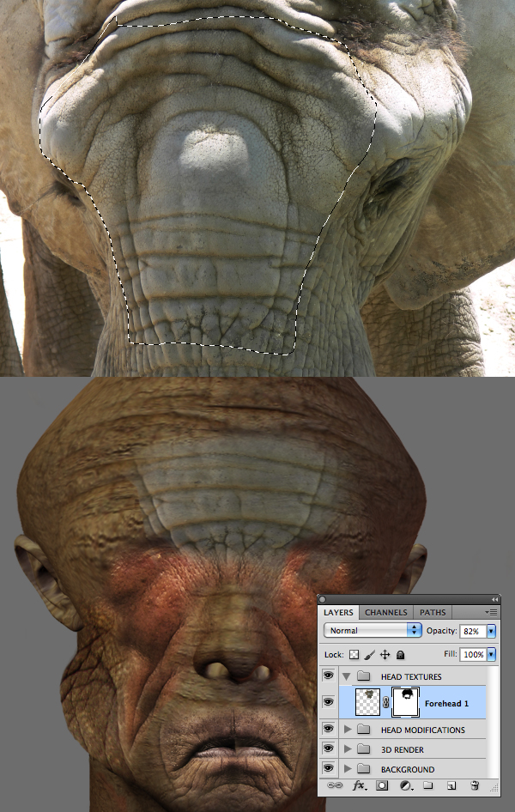
Task: Open the fx layer style menu
Action: click(x=359, y=785)
